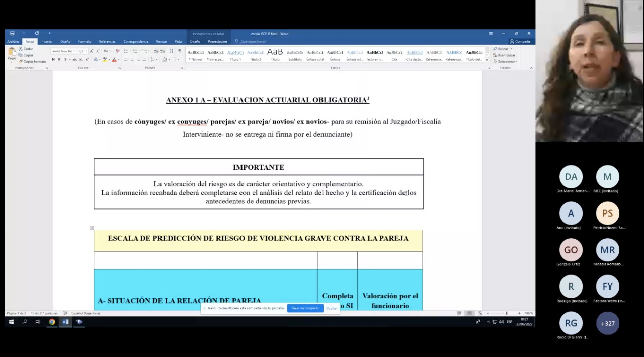Show the +327 more participants
Viewport: 644px width, 357px height.
point(608,323)
